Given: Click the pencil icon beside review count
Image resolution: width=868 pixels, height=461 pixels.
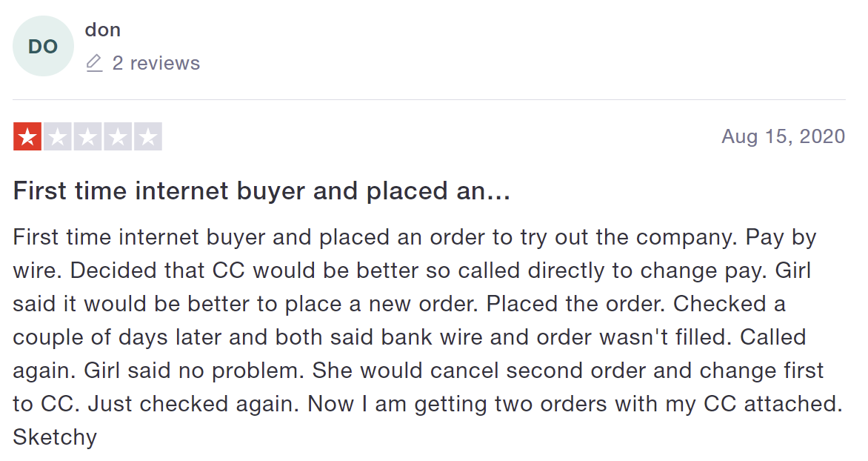Looking at the screenshot, I should pyautogui.click(x=94, y=63).
